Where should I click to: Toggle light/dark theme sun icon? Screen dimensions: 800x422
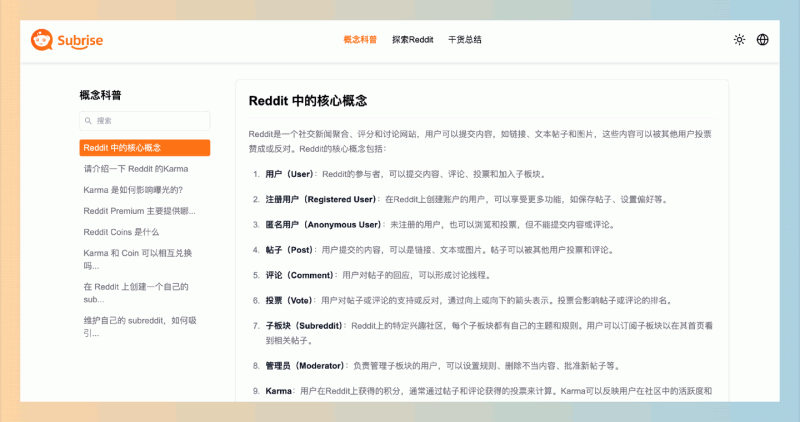tap(739, 39)
